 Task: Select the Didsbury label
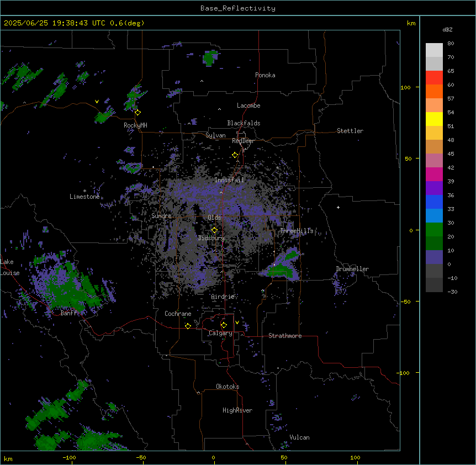[x=211, y=238]
